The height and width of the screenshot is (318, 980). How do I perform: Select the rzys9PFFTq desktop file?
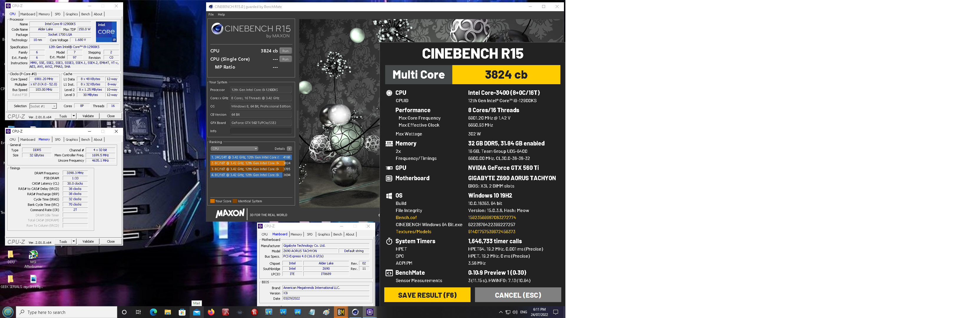click(34, 282)
